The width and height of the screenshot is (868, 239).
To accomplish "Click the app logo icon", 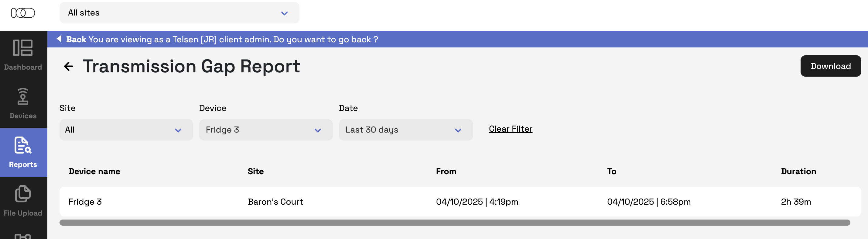I will tap(23, 13).
